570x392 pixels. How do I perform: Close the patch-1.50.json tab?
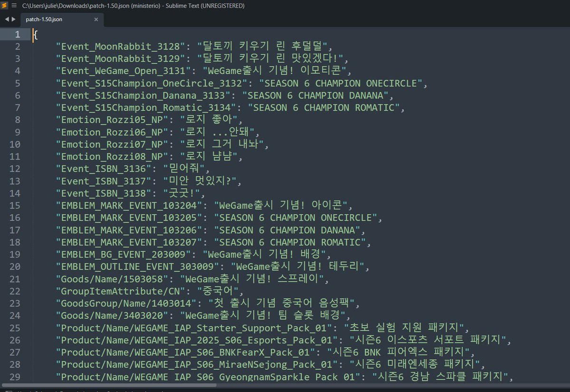coord(96,20)
